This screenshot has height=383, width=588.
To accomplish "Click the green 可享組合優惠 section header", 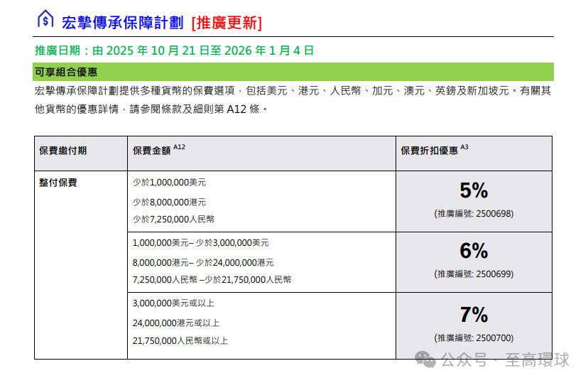I will [66, 72].
